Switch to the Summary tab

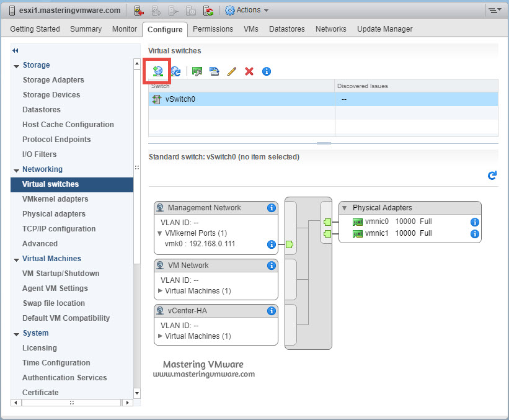[86, 29]
